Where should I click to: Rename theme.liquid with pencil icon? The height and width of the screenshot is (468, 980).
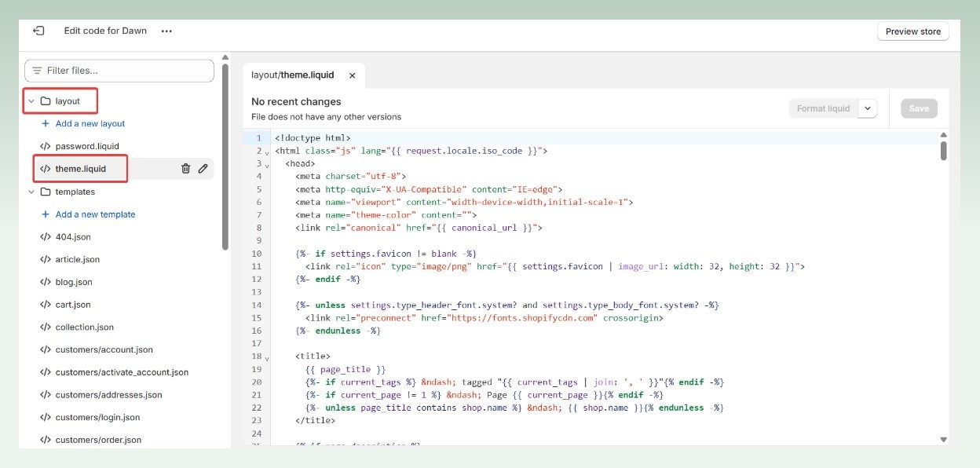coord(203,169)
